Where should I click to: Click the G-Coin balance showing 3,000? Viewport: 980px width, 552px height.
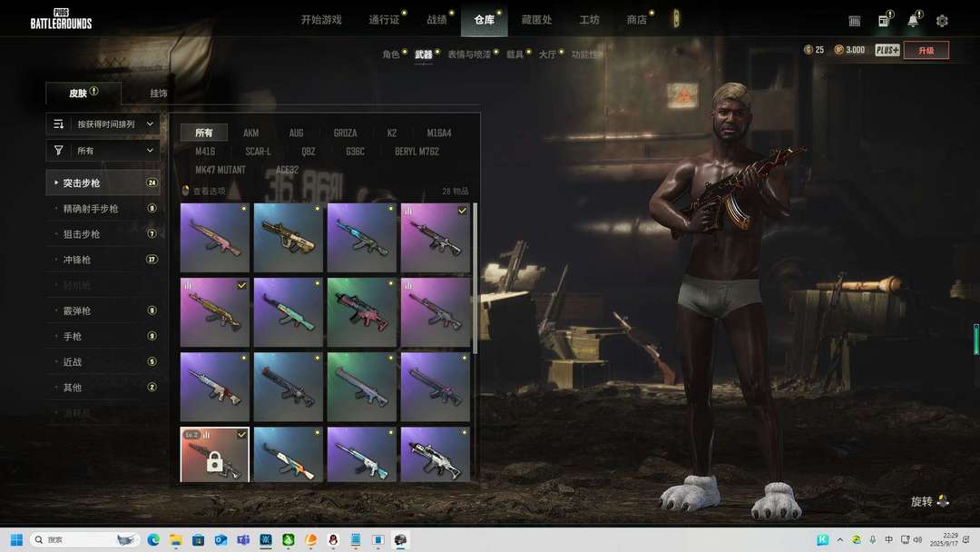coord(850,50)
